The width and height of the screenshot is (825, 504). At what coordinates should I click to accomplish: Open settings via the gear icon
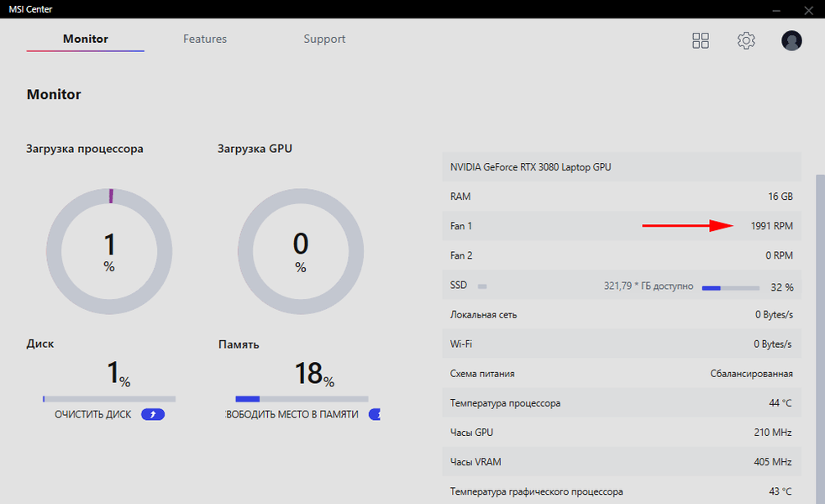pyautogui.click(x=746, y=40)
